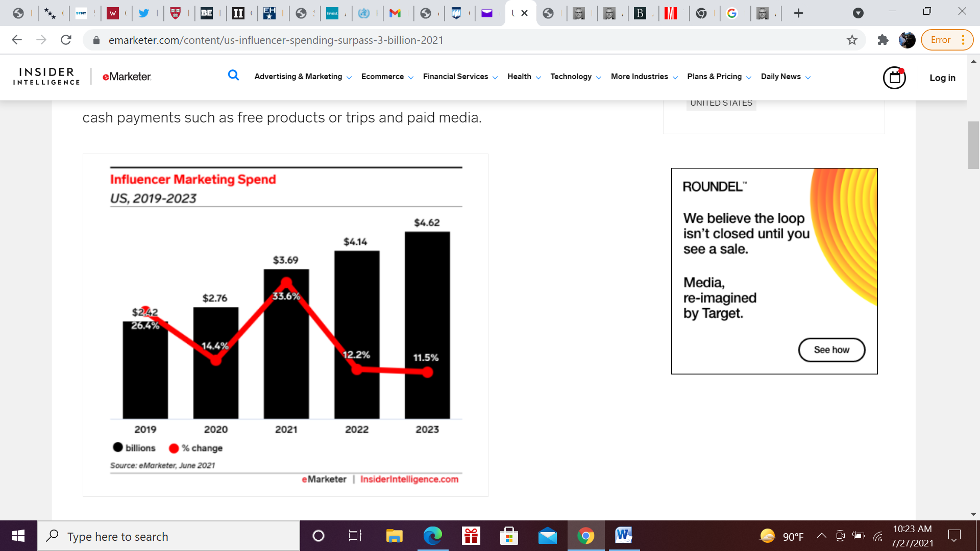The height and width of the screenshot is (551, 980).
Task: Open the calendar briefing icon in header
Action: (x=894, y=78)
